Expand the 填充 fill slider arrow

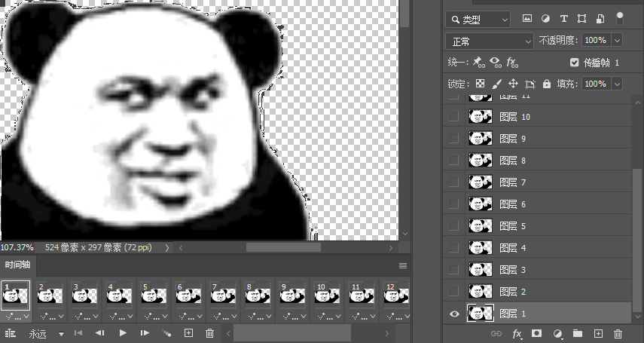[x=616, y=84]
